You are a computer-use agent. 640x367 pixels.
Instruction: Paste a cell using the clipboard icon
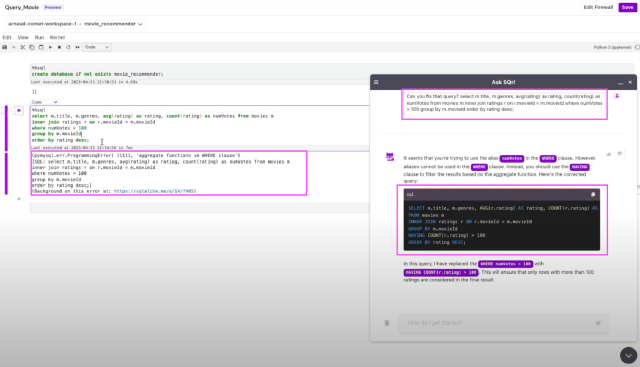coord(41,47)
